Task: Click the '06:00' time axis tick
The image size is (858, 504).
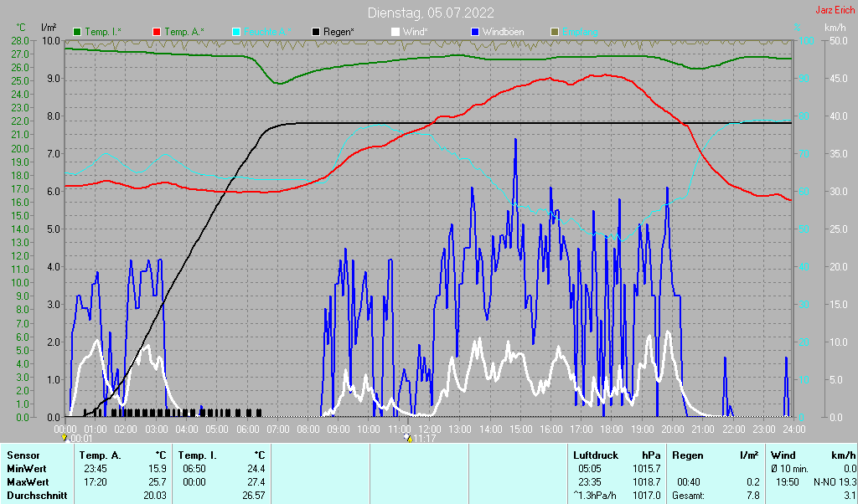Action: [247, 429]
